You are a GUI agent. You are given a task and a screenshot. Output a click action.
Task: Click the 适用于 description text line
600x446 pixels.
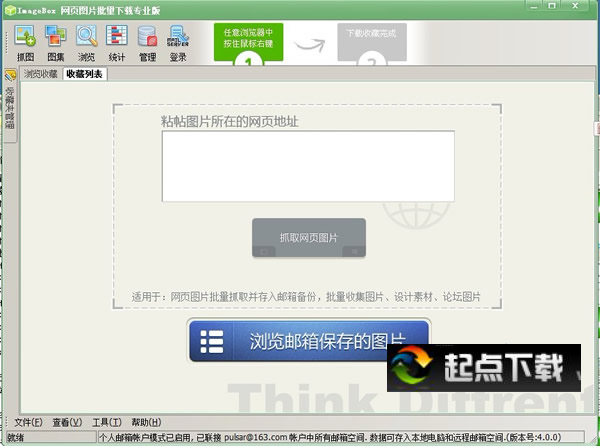[x=306, y=297]
